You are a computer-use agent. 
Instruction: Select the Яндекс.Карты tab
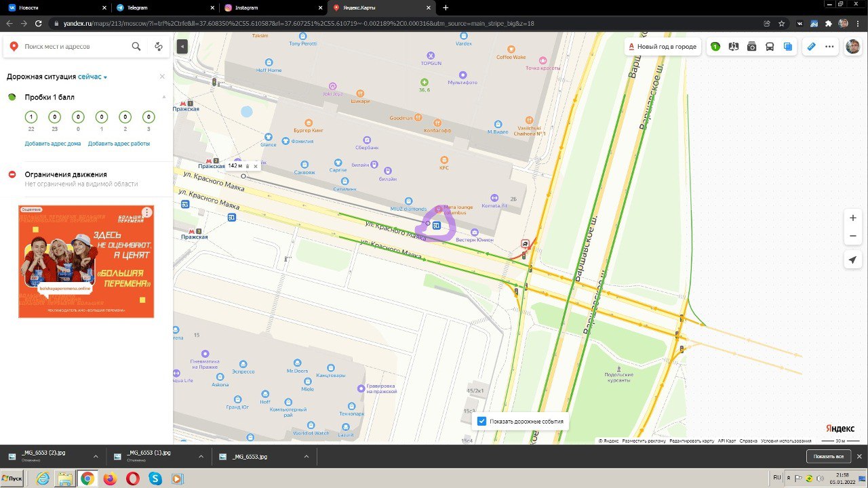point(383,7)
